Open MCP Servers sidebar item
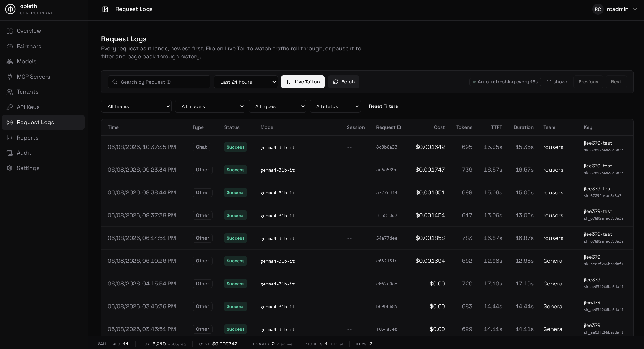 coord(43,77)
